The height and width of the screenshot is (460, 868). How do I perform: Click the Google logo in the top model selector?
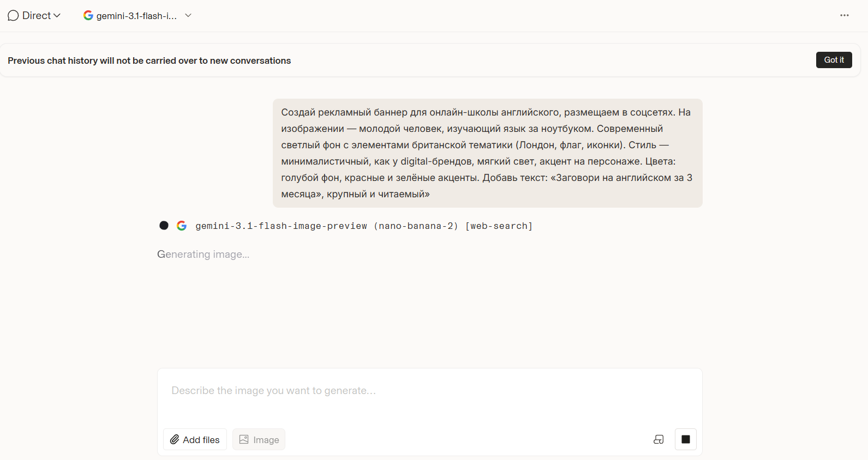(x=88, y=16)
